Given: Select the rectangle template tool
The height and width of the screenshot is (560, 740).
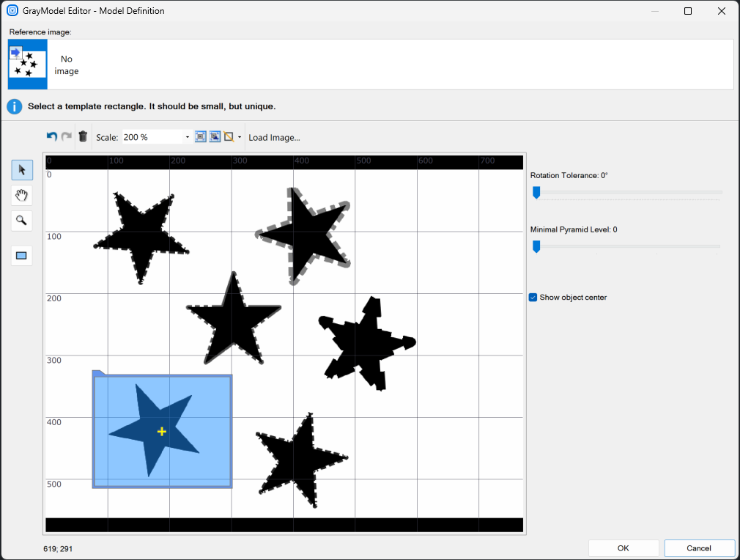Looking at the screenshot, I should [22, 255].
